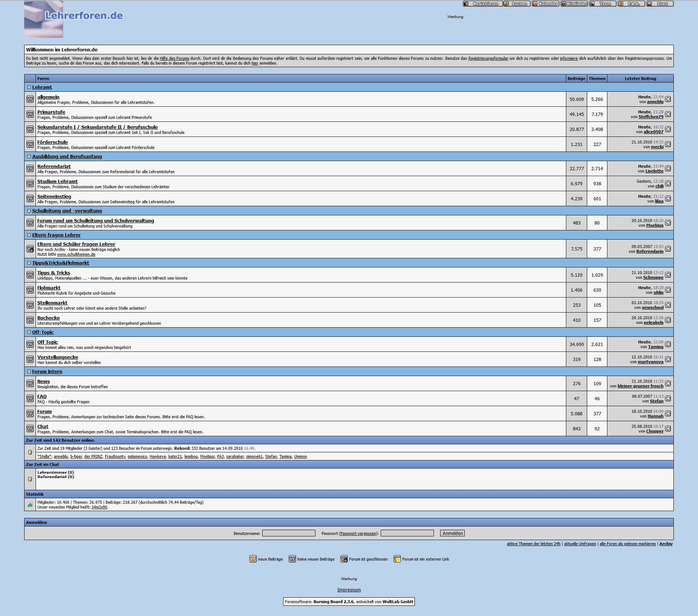Open Kalender from the top navigation
Screen dimensions: 698x616
click(x=545, y=4)
